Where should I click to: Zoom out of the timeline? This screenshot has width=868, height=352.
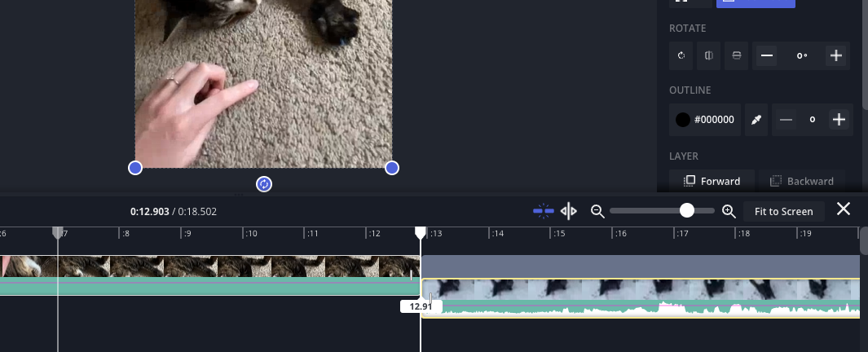[x=597, y=211]
